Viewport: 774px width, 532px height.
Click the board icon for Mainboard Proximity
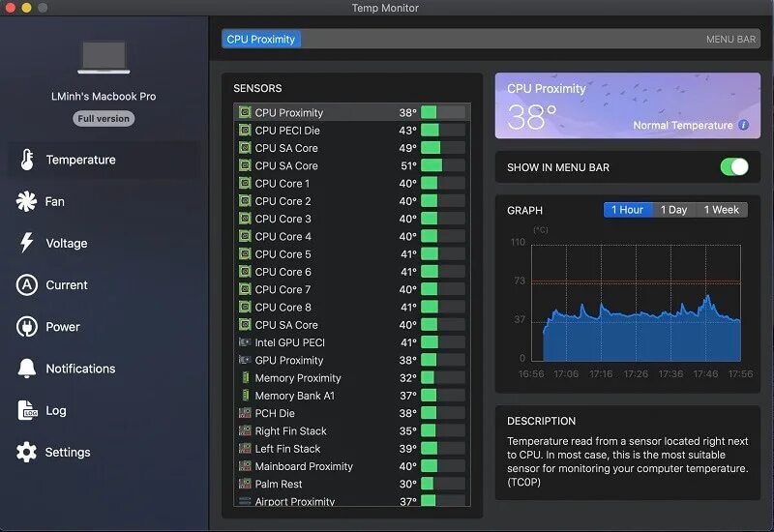point(245,465)
